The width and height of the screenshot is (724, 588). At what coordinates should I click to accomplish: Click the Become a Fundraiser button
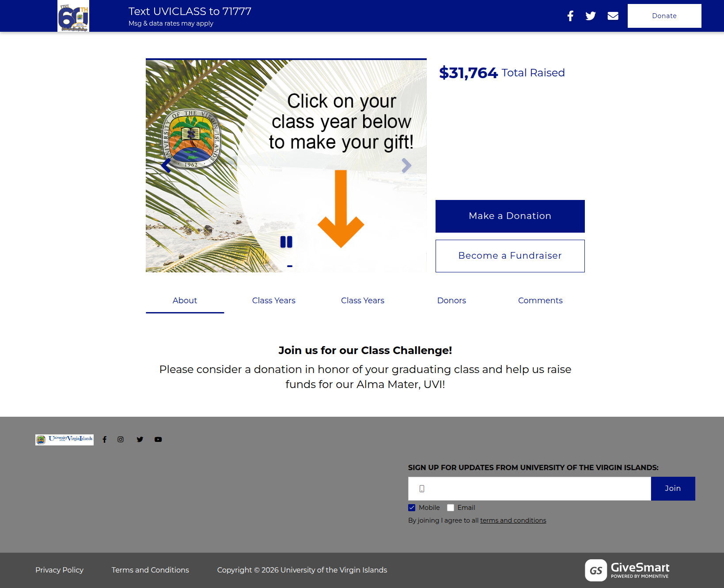click(510, 256)
